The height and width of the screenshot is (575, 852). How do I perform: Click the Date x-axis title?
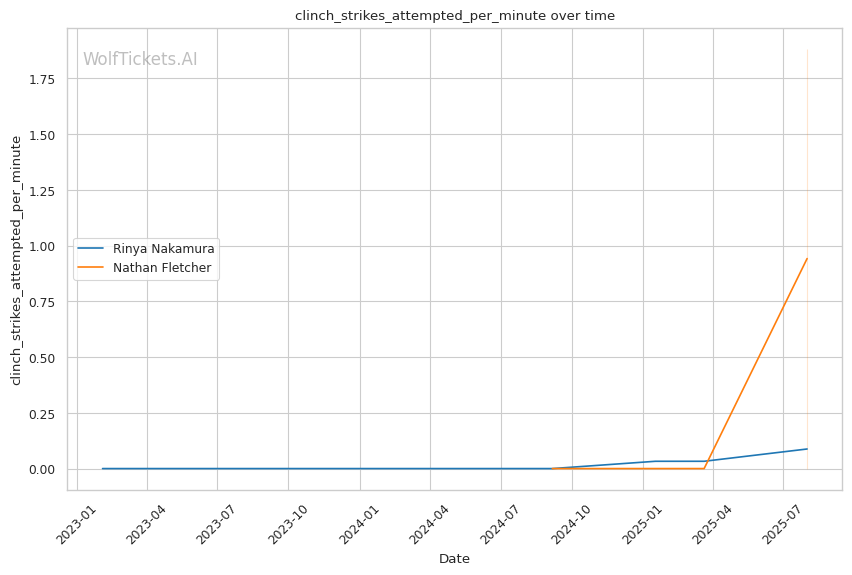click(454, 559)
